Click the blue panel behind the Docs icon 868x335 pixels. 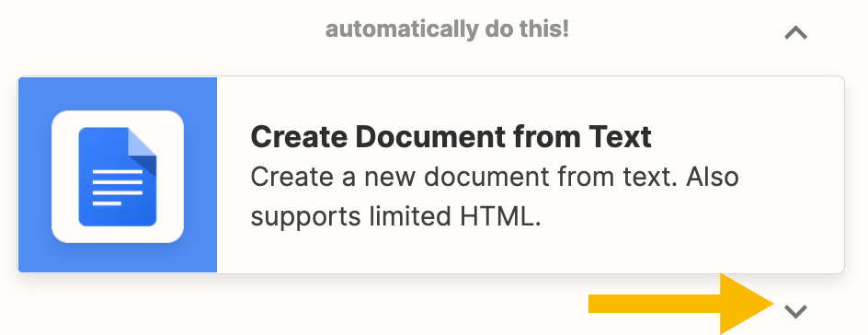(118, 175)
